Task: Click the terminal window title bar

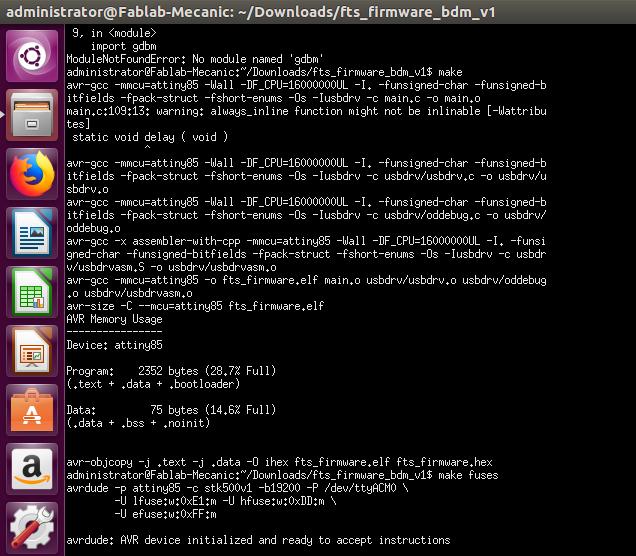Action: click(318, 12)
